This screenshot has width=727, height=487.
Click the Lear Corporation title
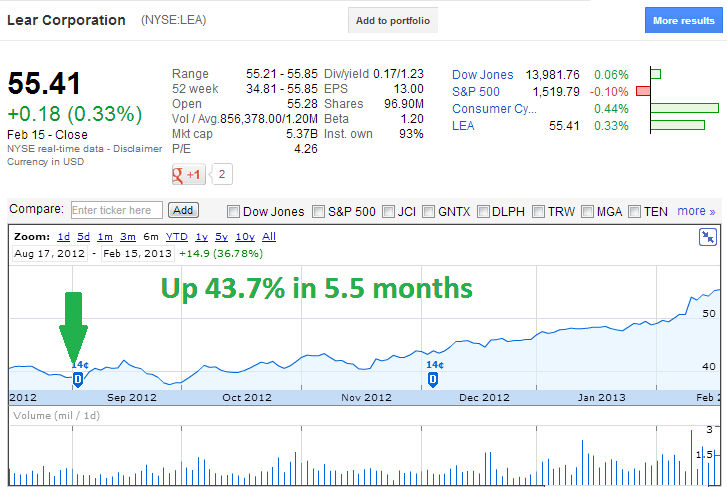point(66,20)
